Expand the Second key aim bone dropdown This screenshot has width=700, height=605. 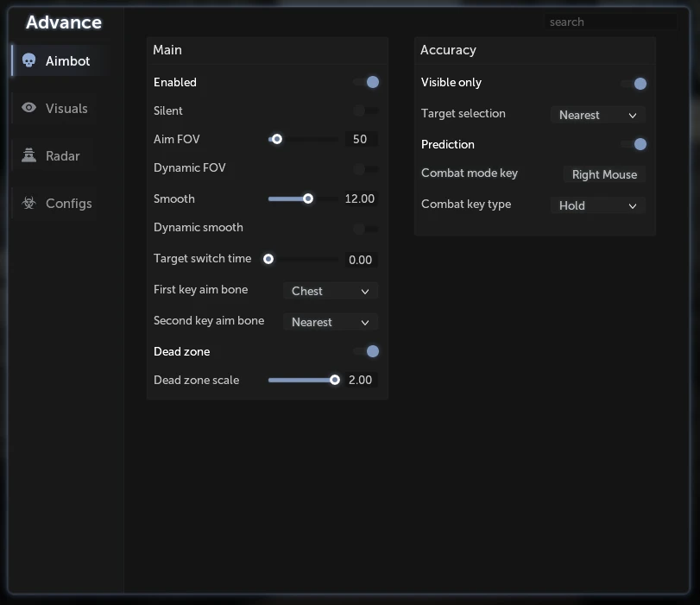(x=331, y=323)
